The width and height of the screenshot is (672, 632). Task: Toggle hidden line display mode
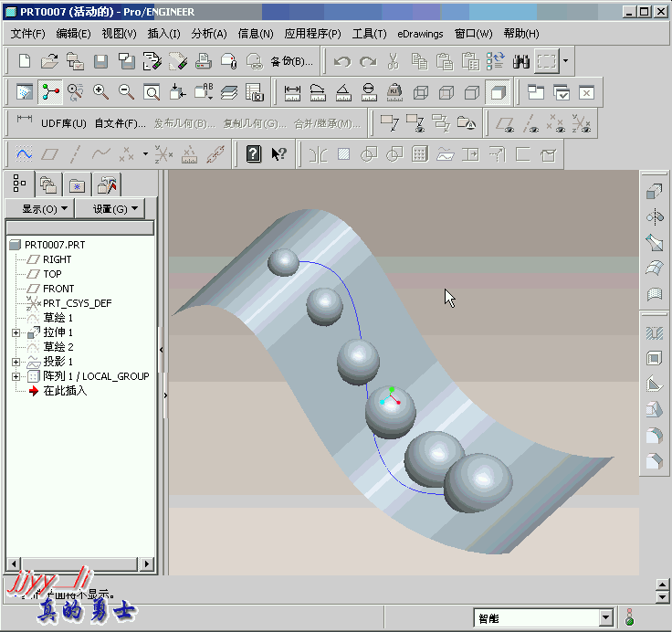click(446, 92)
